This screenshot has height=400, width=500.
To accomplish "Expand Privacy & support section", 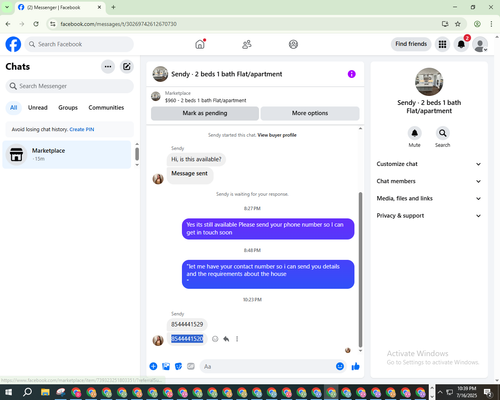I will point(429,216).
